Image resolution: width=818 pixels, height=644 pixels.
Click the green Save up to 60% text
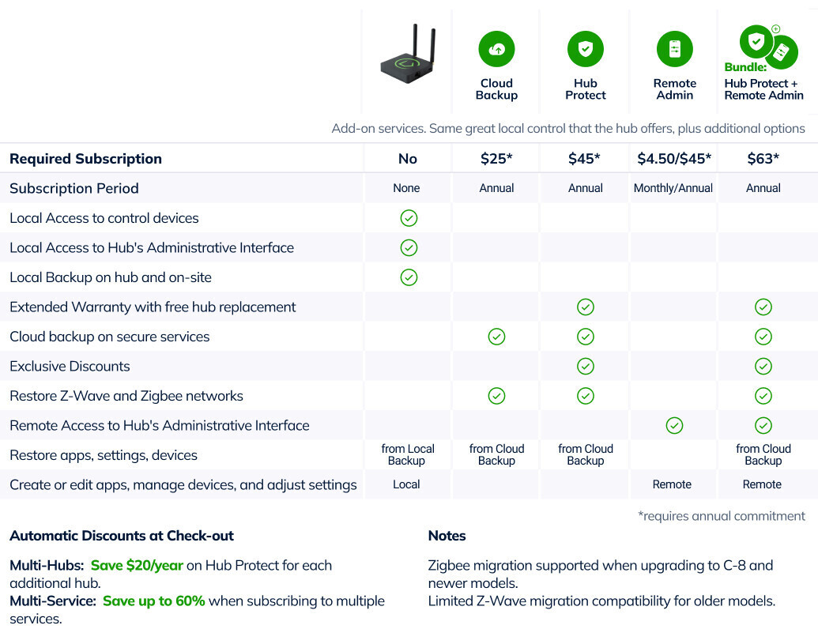pos(153,601)
